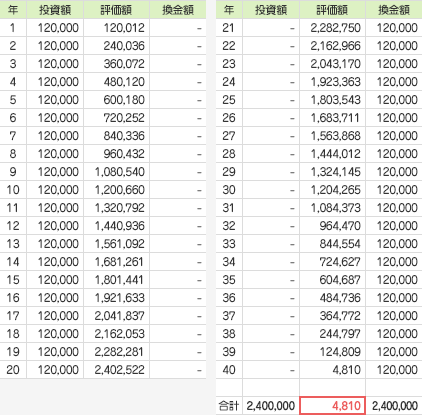Click cell with value 2,282,750
Image resolution: width=422 pixels, height=415 pixels.
[x=333, y=28]
